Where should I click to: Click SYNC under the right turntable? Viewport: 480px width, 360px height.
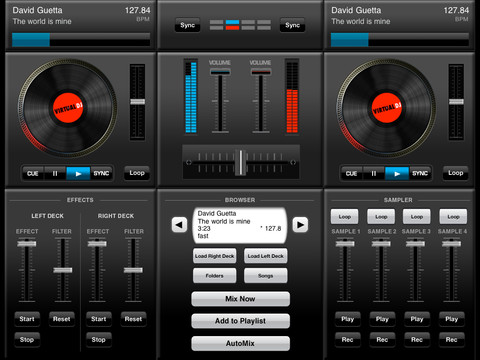(x=420, y=174)
